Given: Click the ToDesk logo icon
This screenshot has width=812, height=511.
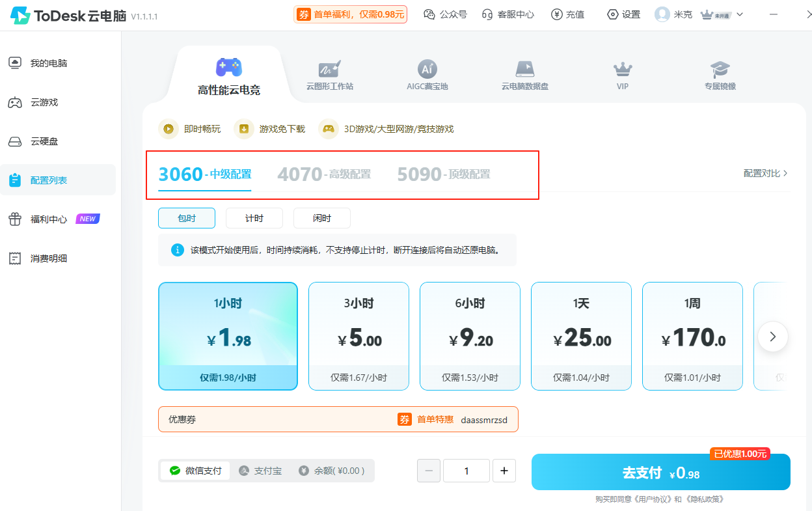Looking at the screenshot, I should pyautogui.click(x=20, y=15).
